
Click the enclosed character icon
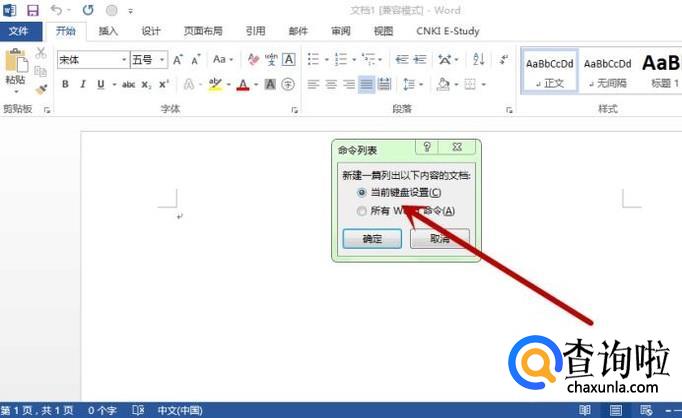tap(288, 84)
